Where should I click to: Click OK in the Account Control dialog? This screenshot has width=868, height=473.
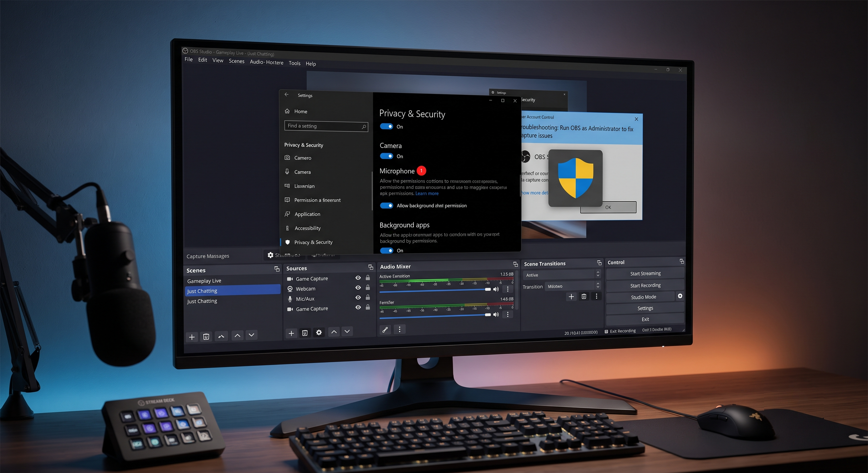point(608,207)
